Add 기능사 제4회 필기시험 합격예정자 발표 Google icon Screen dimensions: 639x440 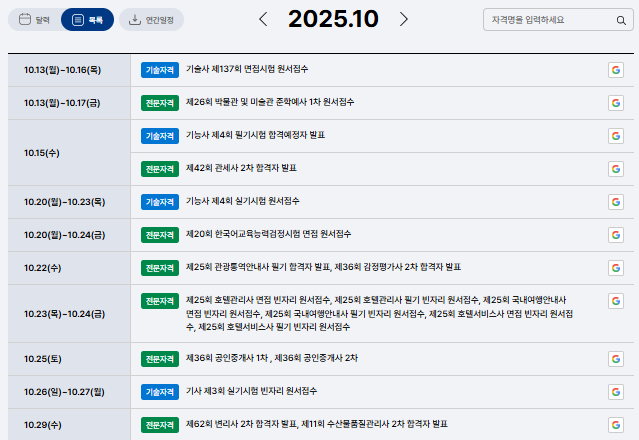point(616,136)
